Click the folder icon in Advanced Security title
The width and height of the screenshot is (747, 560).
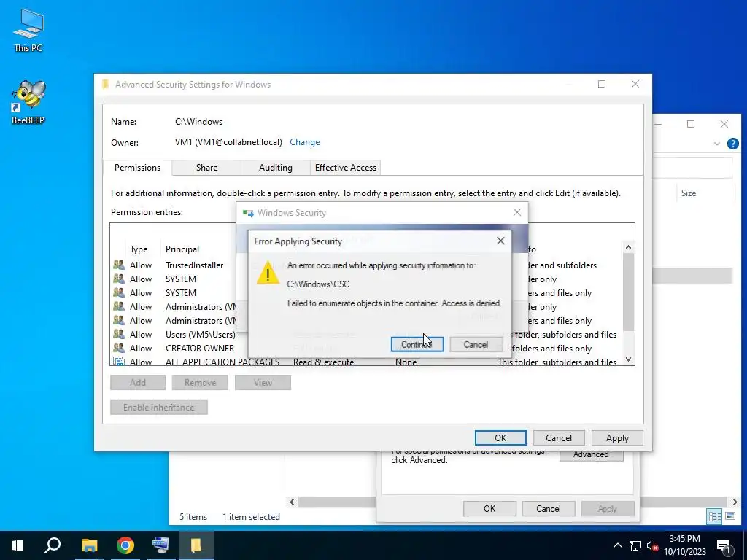(105, 85)
